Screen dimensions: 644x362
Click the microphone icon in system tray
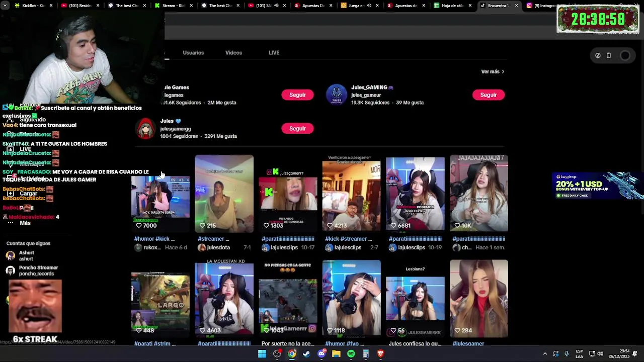[567, 354]
